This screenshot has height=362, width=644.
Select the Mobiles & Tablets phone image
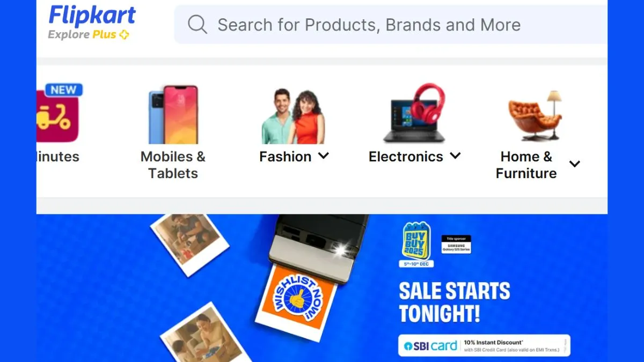point(173,114)
